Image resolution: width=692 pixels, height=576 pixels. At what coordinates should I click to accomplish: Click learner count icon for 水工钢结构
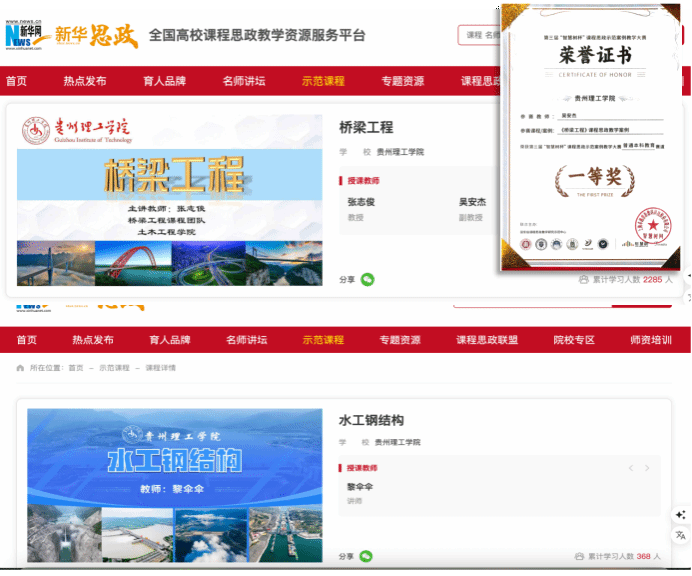click(581, 556)
